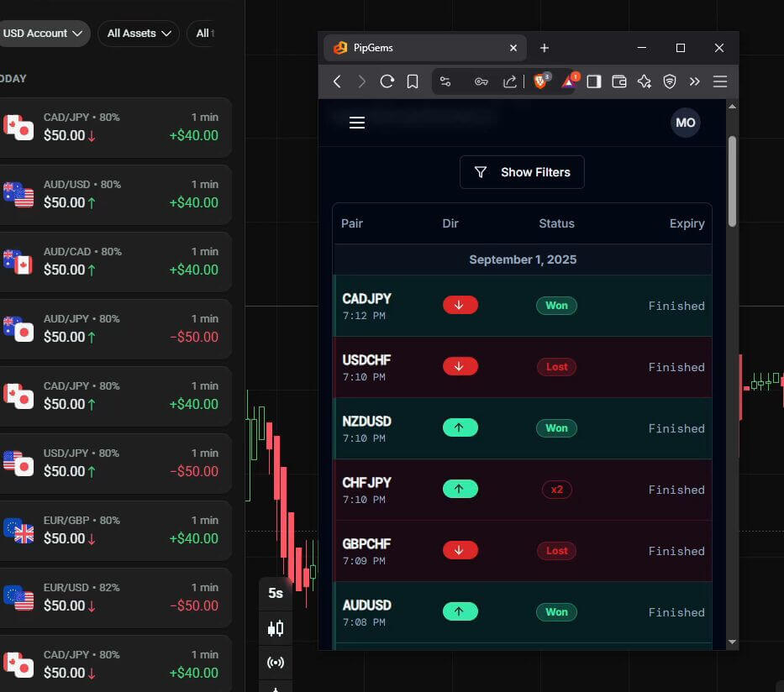Bookmark the current page

pyautogui.click(x=413, y=81)
